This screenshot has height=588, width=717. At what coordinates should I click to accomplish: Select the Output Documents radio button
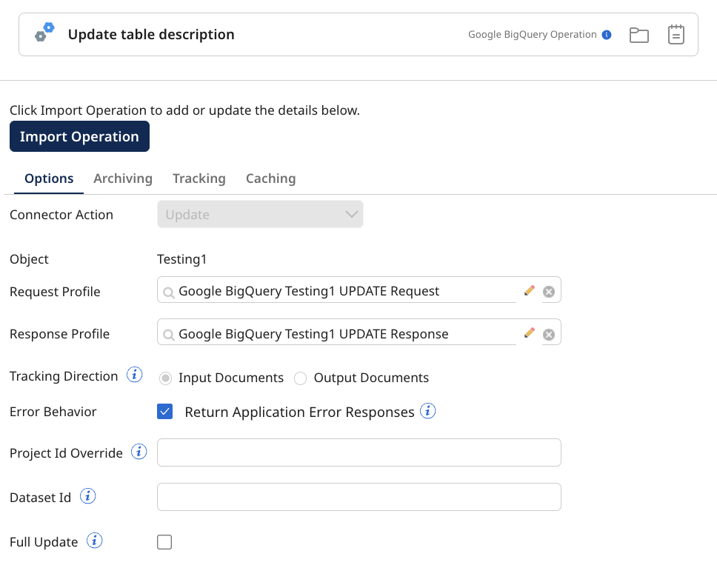[x=301, y=378]
